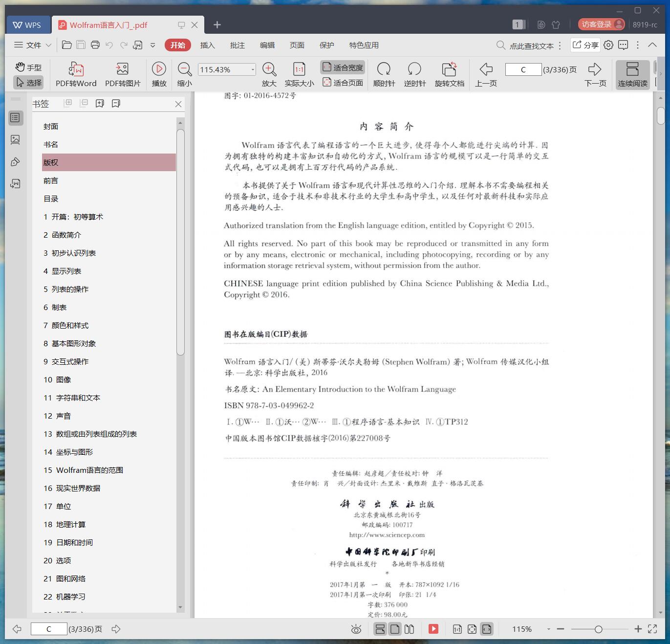Collapse all bookmarks icon

(84, 103)
